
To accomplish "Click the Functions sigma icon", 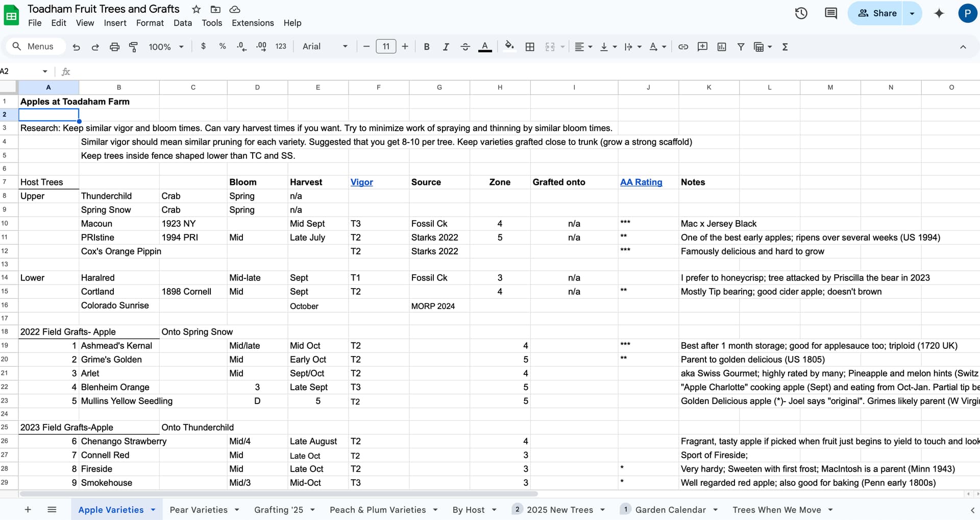I will 785,47.
